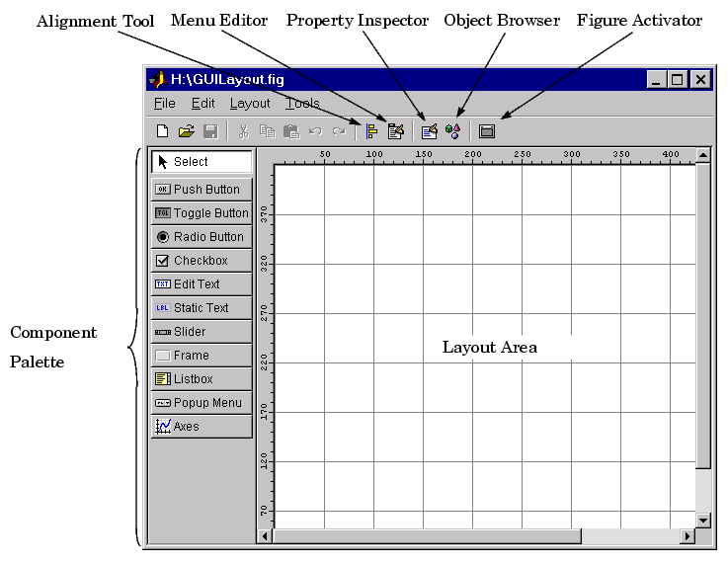Image resolution: width=728 pixels, height=564 pixels.
Task: Click the Figure Activator icon
Action: pyautogui.click(x=487, y=131)
